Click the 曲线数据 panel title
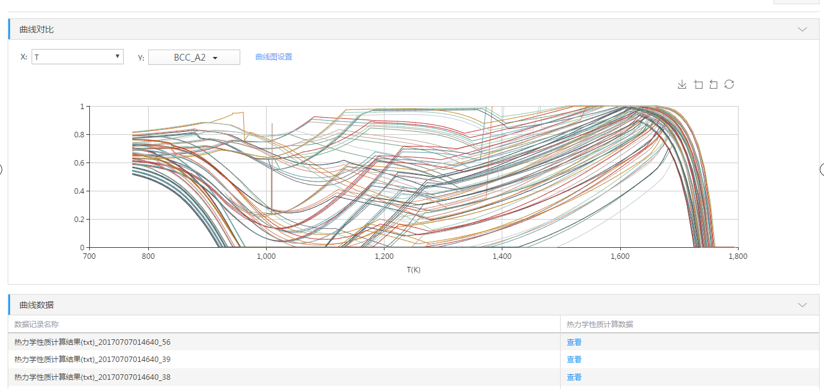Viewport: 824px width, 389px height. point(36,305)
